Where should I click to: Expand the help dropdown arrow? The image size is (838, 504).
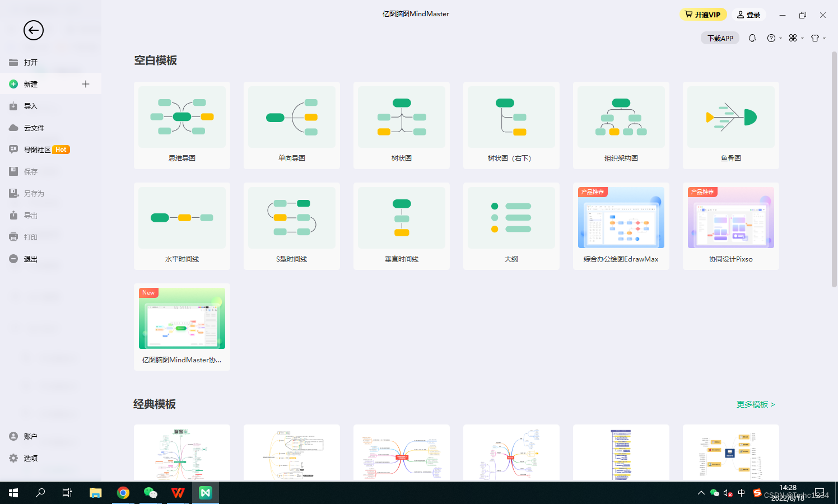(780, 39)
